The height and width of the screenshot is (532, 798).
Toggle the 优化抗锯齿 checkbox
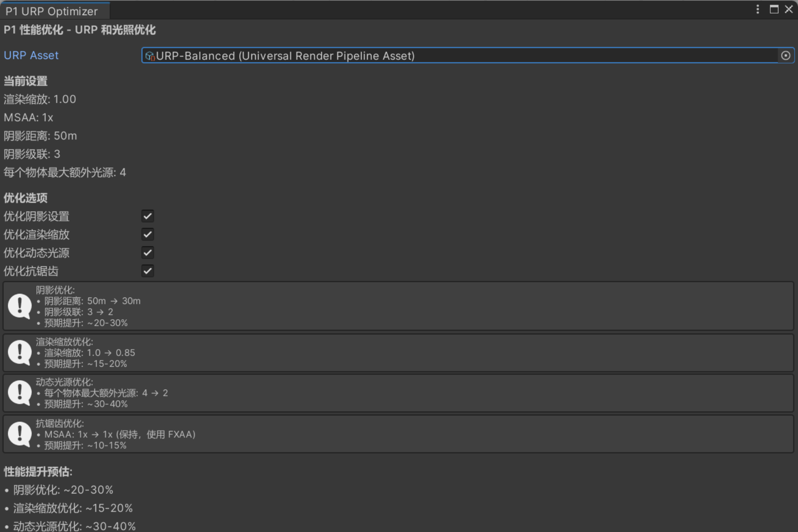(148, 271)
